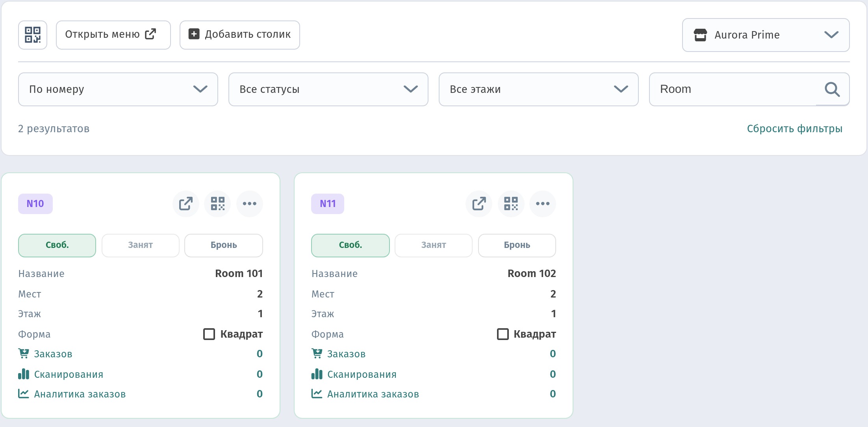The image size is (868, 427).
Task: Open Сканирования link on Room 102 card
Action: point(362,374)
